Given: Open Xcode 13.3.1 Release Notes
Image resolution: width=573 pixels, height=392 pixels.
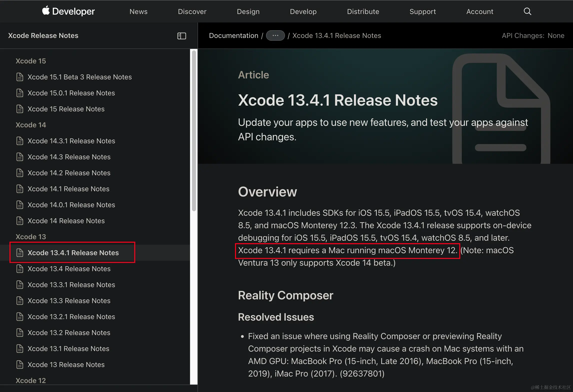Looking at the screenshot, I should point(71,285).
